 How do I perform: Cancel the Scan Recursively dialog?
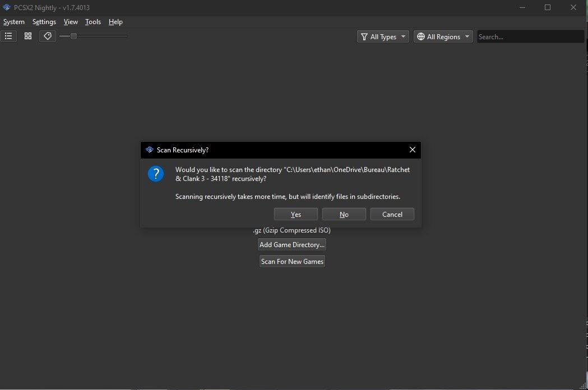tap(392, 214)
